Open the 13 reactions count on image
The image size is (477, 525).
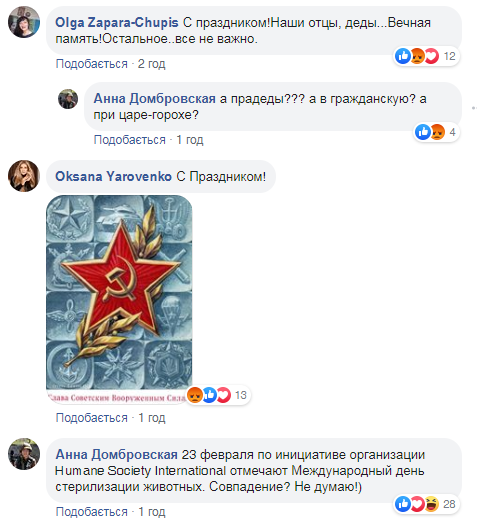pos(241,395)
